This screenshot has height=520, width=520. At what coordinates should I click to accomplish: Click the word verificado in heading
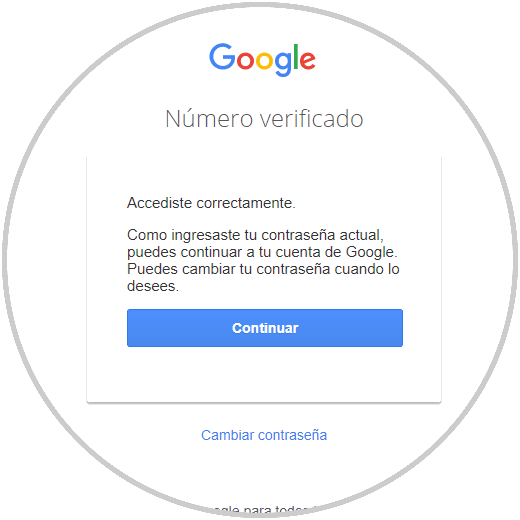click(x=311, y=118)
